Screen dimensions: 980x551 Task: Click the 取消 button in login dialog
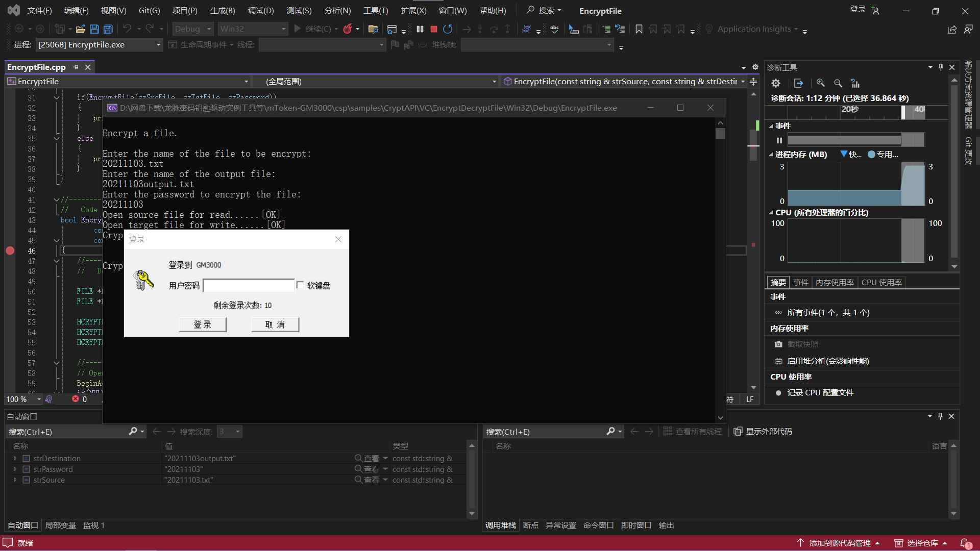(275, 324)
